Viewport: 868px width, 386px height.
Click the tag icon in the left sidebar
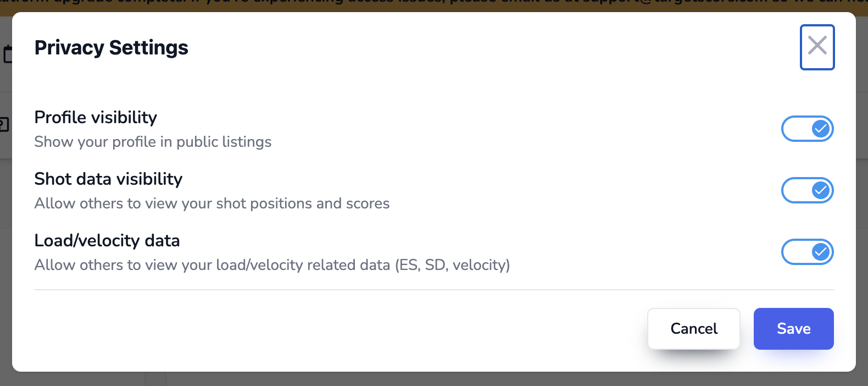[5, 124]
